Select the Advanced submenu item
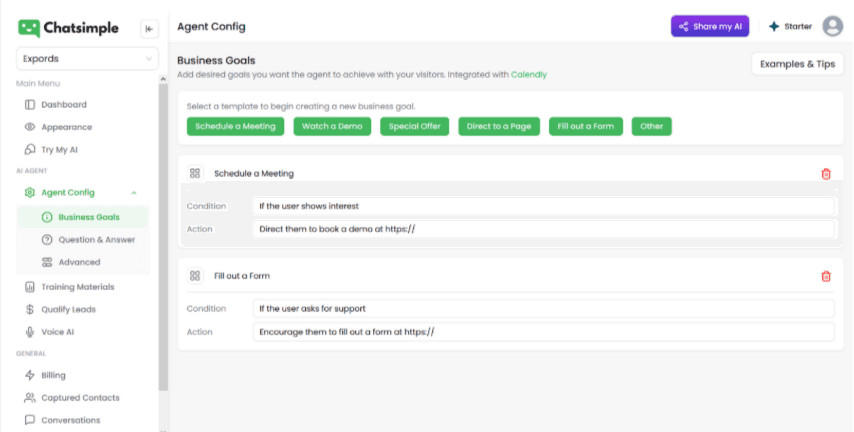This screenshot has width=854, height=432. (x=80, y=262)
